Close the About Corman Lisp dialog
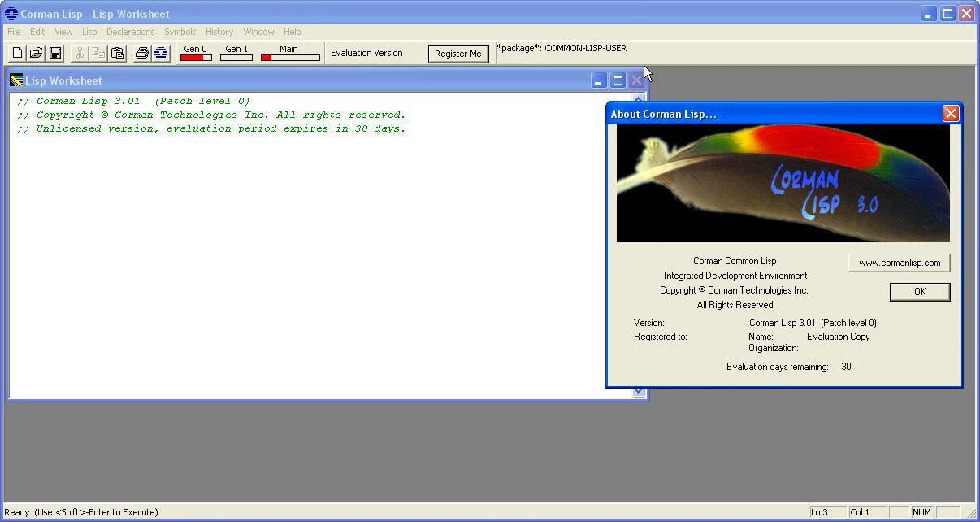 tap(951, 114)
